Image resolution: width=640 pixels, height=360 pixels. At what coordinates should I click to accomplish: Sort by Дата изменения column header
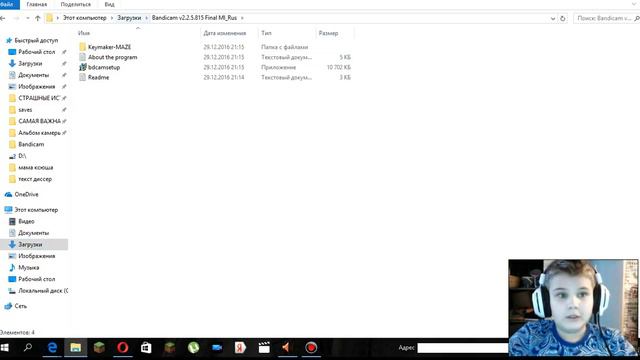pyautogui.click(x=225, y=33)
